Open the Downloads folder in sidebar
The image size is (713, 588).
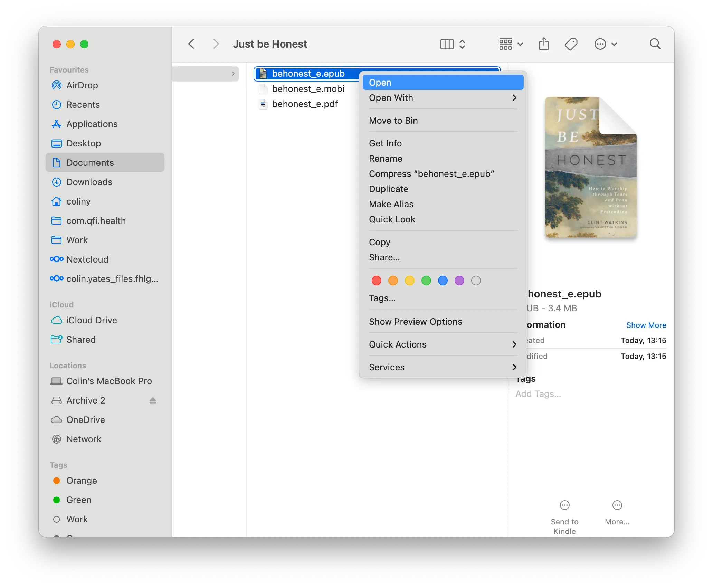point(89,182)
